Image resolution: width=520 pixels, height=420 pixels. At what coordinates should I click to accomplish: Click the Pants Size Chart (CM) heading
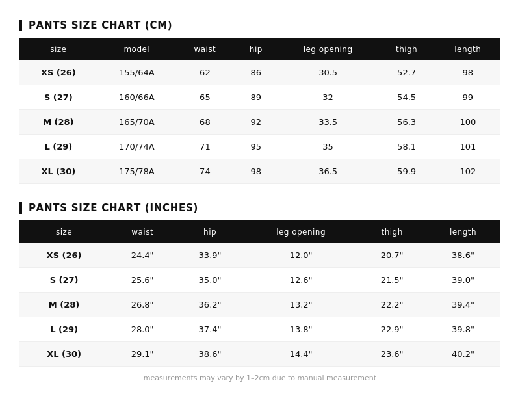[100, 25]
